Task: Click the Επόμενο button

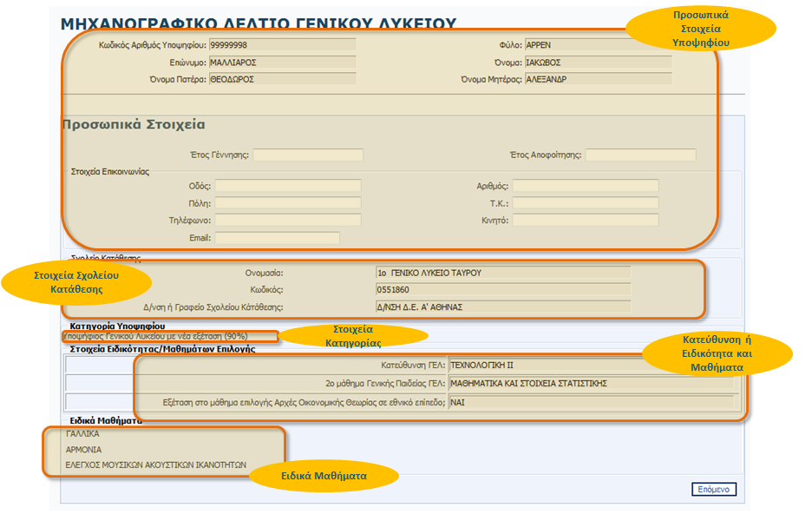Action: pyautogui.click(x=714, y=489)
